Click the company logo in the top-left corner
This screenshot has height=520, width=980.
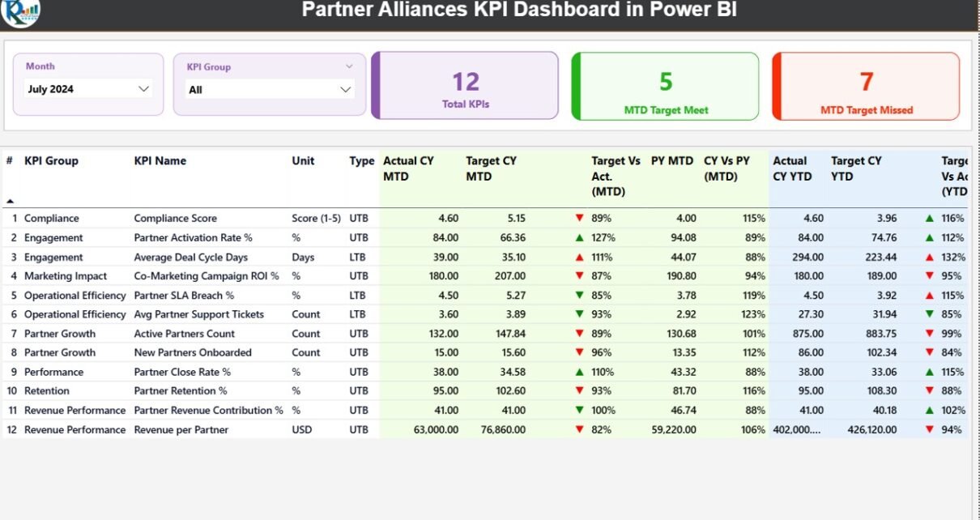[20, 11]
